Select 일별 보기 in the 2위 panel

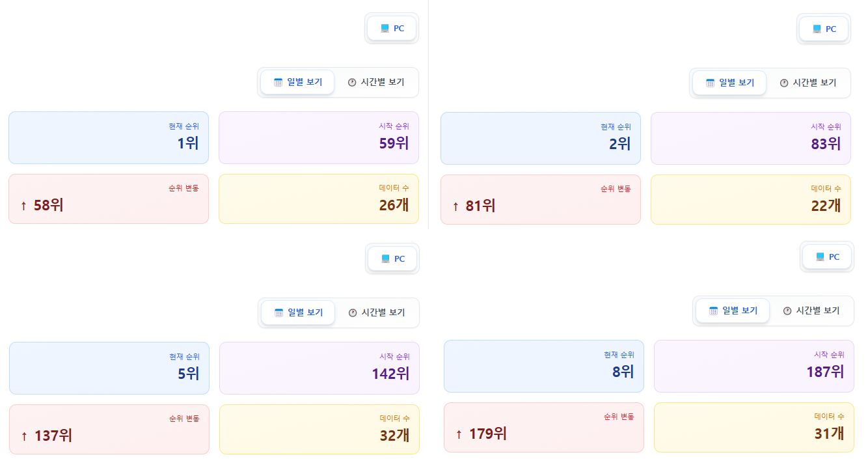click(x=729, y=83)
